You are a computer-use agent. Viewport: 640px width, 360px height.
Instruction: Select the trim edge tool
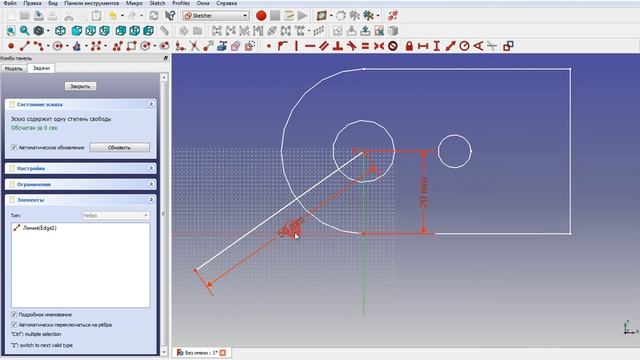coord(194,46)
